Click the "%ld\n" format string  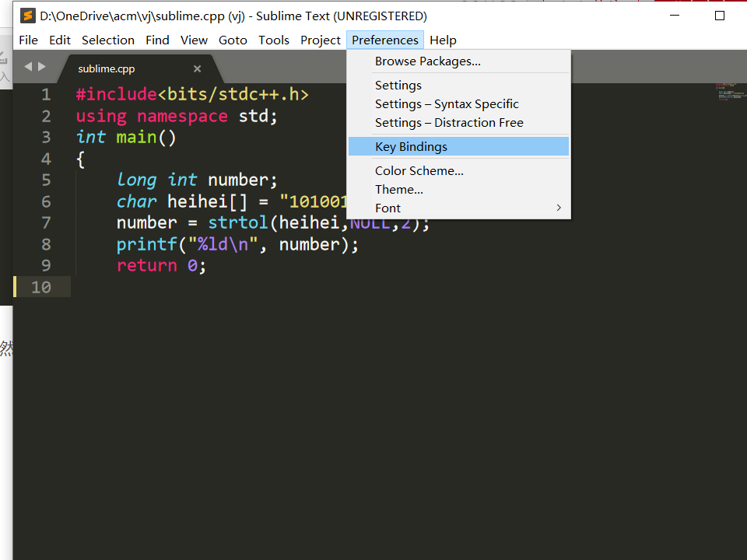[223, 244]
